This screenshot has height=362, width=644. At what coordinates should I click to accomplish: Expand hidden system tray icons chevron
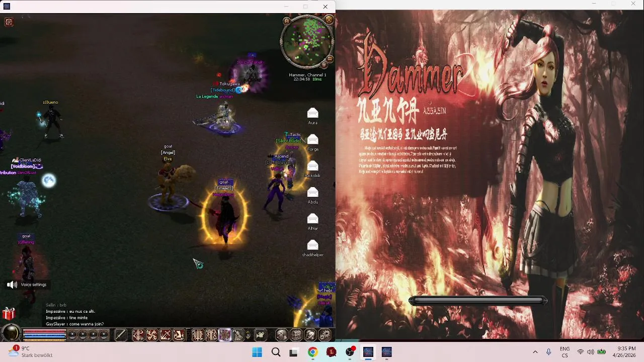pos(535,352)
